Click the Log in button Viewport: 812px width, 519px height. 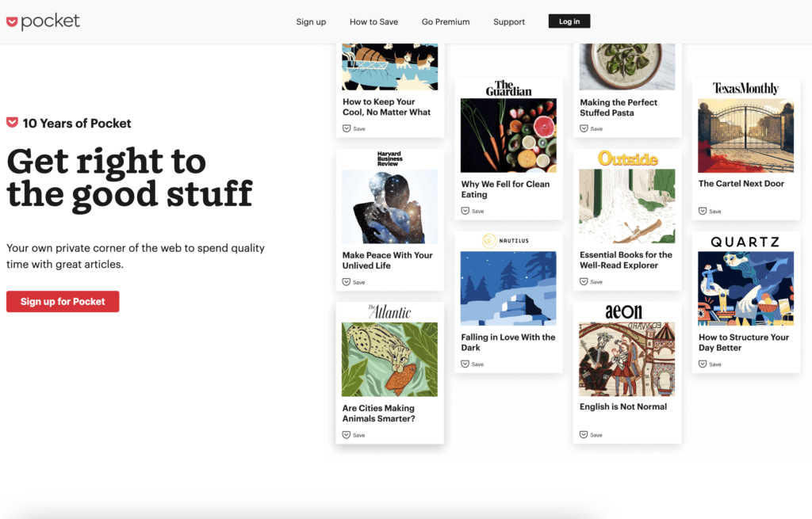click(x=569, y=21)
